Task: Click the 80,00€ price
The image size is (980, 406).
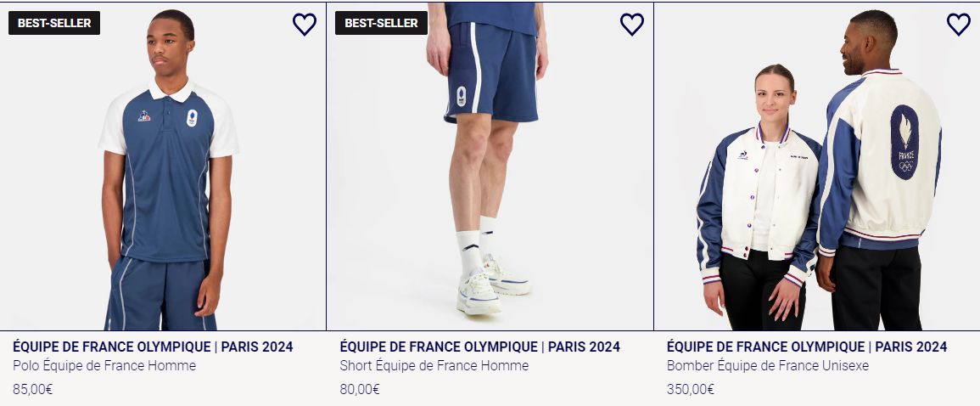Action: [x=359, y=390]
